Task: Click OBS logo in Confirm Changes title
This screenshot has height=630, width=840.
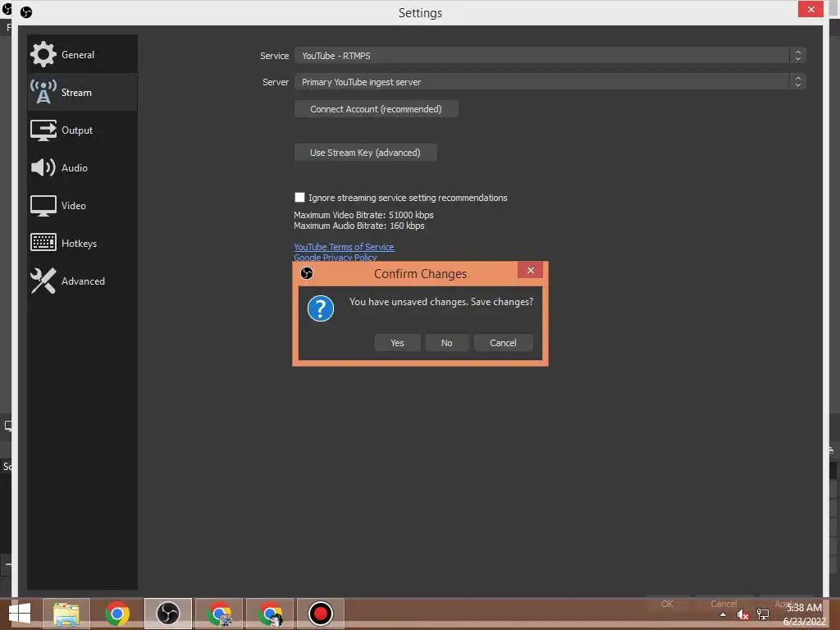Action: pyautogui.click(x=307, y=273)
